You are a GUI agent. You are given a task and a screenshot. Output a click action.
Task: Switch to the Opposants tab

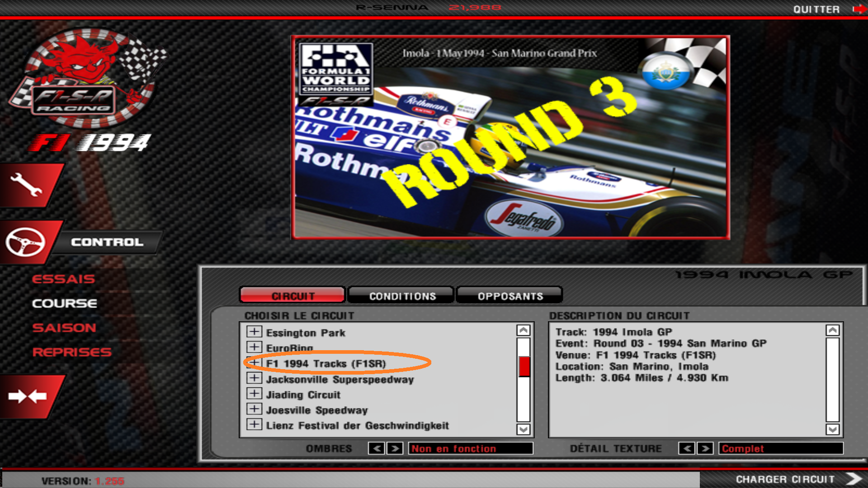click(x=510, y=296)
